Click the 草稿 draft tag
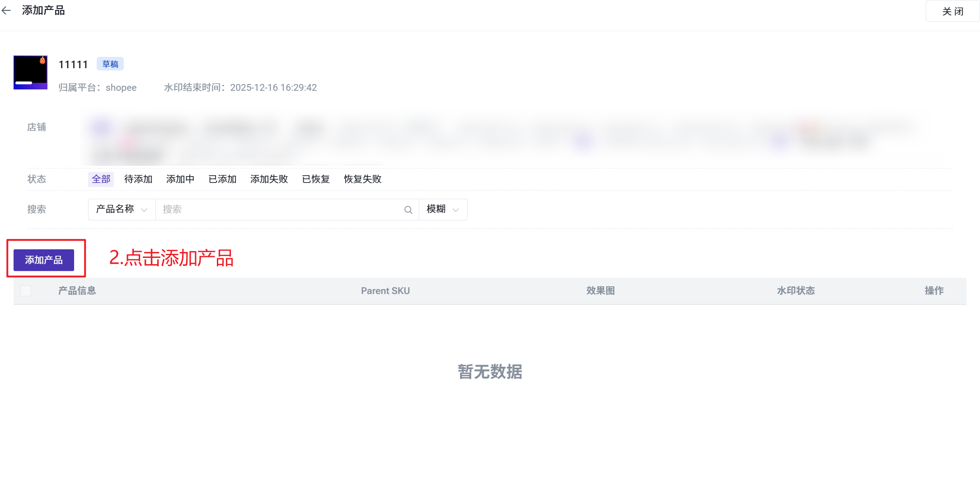The height and width of the screenshot is (495, 980). click(110, 64)
